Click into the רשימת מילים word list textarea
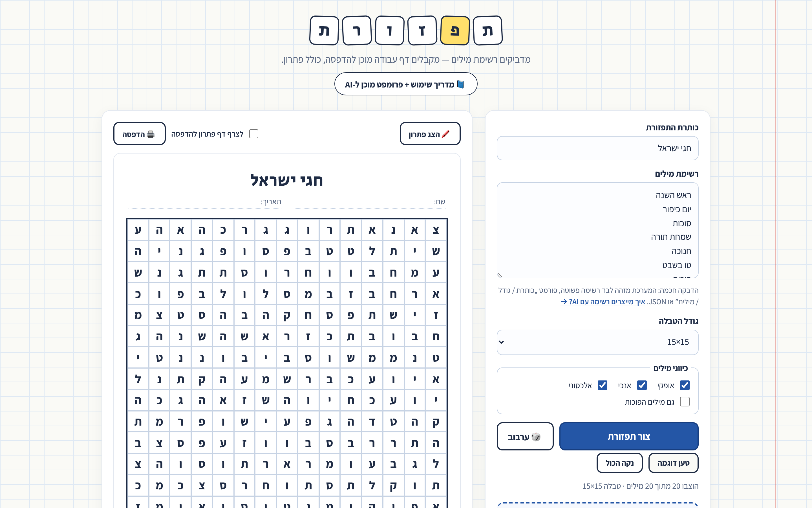812x508 pixels. 597,230
